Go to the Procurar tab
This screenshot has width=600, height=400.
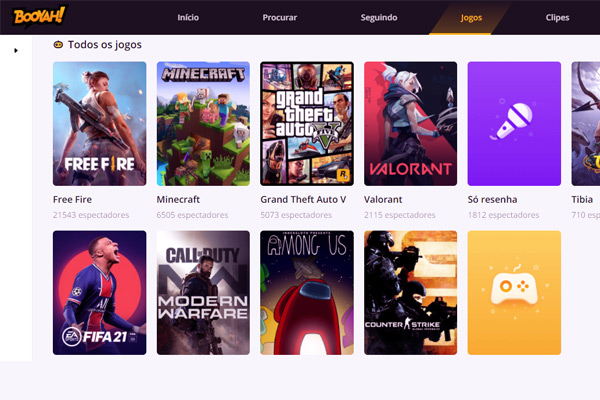click(x=280, y=18)
